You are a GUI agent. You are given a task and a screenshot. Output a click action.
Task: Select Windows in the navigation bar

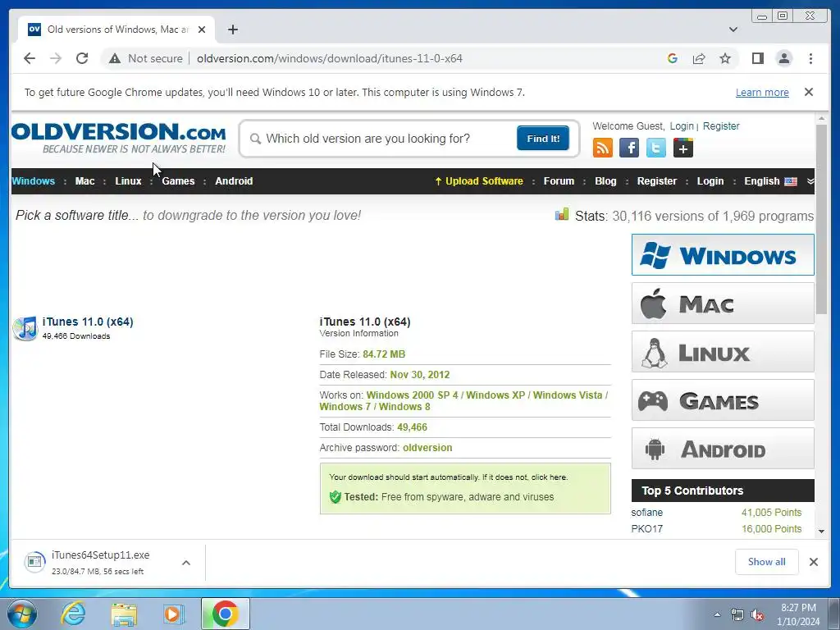coord(33,181)
